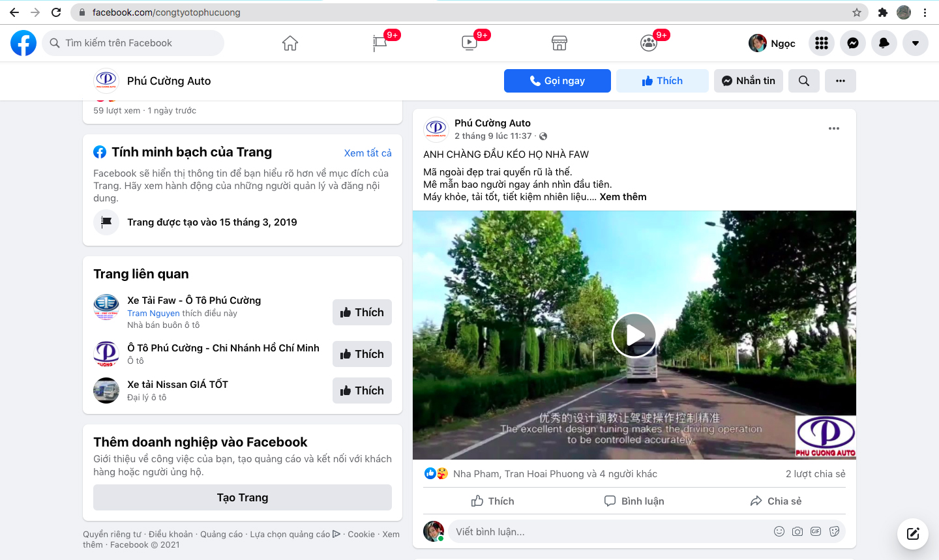This screenshot has height=560, width=939.
Task: Go to the Home feed icon
Action: [x=290, y=43]
